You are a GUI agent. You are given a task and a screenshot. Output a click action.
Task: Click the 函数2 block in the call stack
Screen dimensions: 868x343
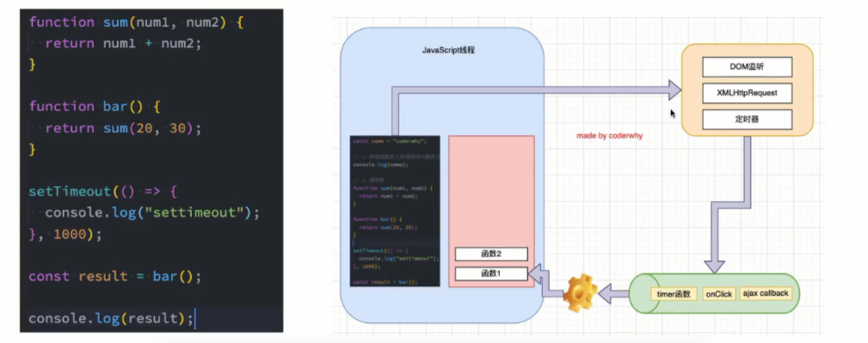point(491,254)
